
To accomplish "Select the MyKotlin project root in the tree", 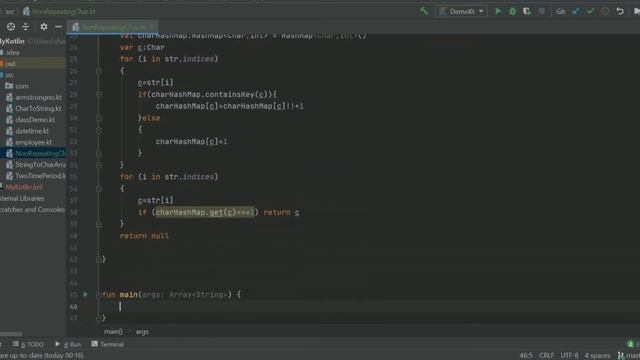I will tap(12, 41).
